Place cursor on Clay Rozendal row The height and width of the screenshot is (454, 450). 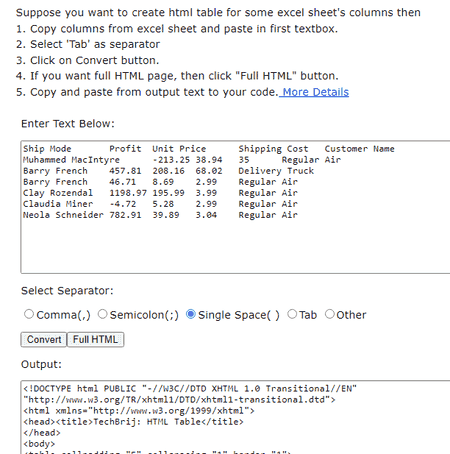[160, 193]
